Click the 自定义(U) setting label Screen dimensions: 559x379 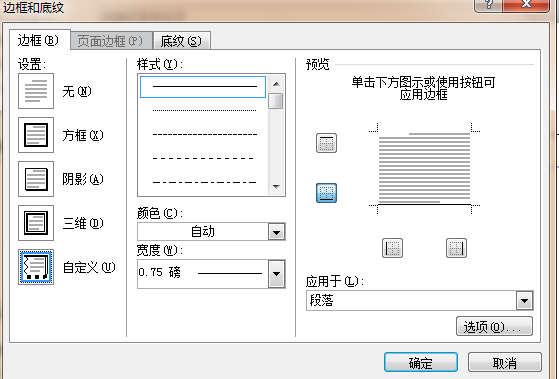coord(89,267)
